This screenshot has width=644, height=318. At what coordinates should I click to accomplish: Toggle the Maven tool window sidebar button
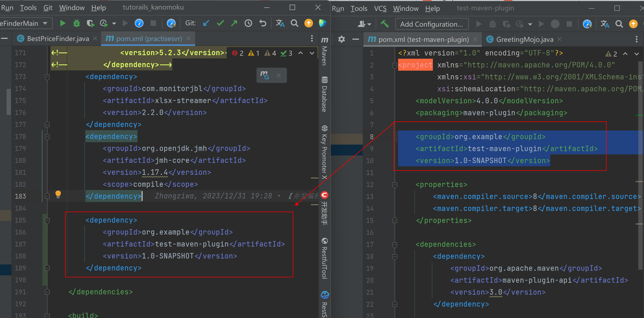click(x=324, y=51)
